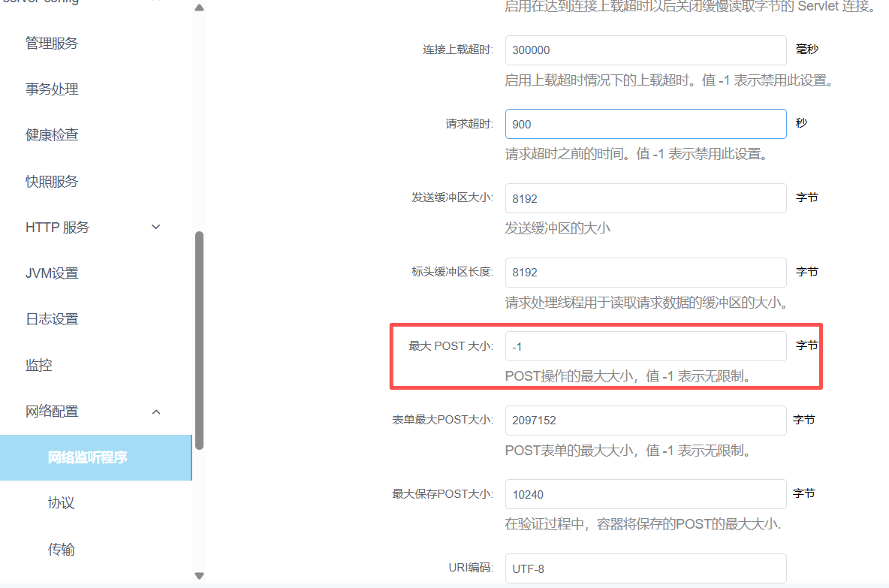The width and height of the screenshot is (889, 588).
Task: Click the 毫秒 unit label
Action: point(807,50)
